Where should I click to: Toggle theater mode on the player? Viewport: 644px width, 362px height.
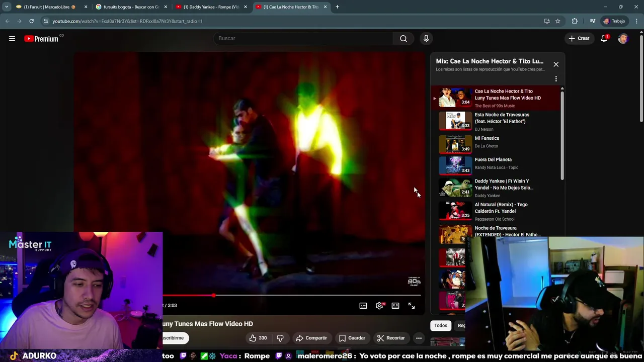395,305
